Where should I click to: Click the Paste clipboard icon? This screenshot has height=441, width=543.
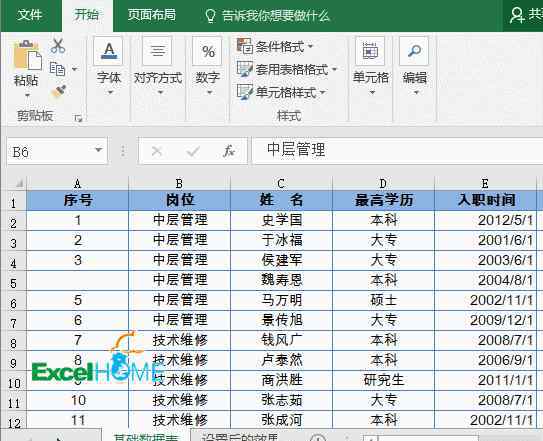pos(27,55)
